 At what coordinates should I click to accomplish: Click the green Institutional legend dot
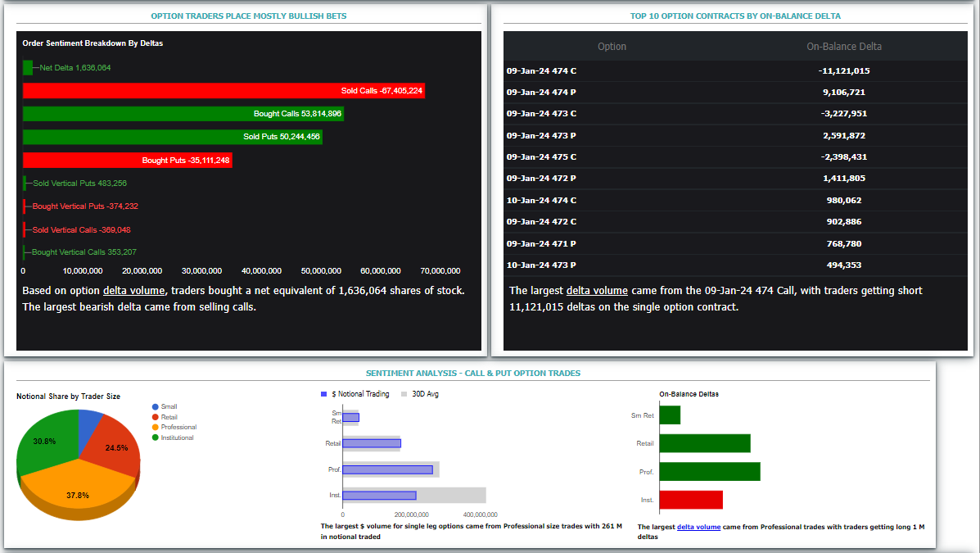(155, 438)
